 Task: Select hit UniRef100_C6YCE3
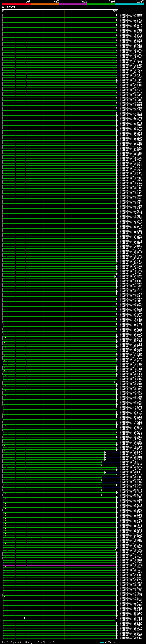point(131,75)
